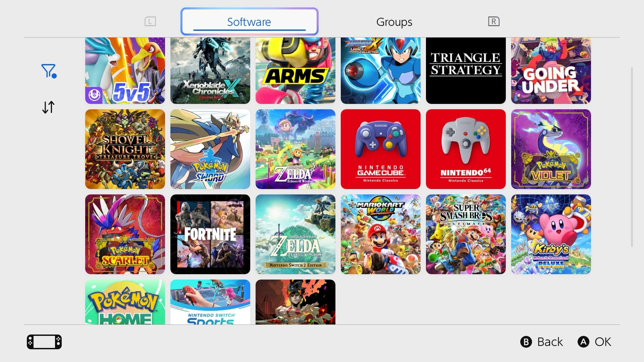The height and width of the screenshot is (362, 644).
Task: Click the B Back button
Action: 541,342
